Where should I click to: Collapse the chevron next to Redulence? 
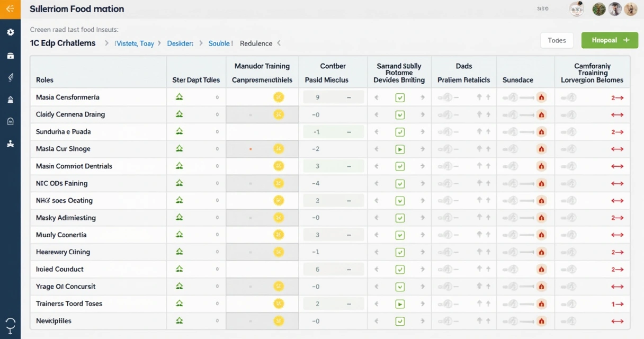tap(279, 43)
